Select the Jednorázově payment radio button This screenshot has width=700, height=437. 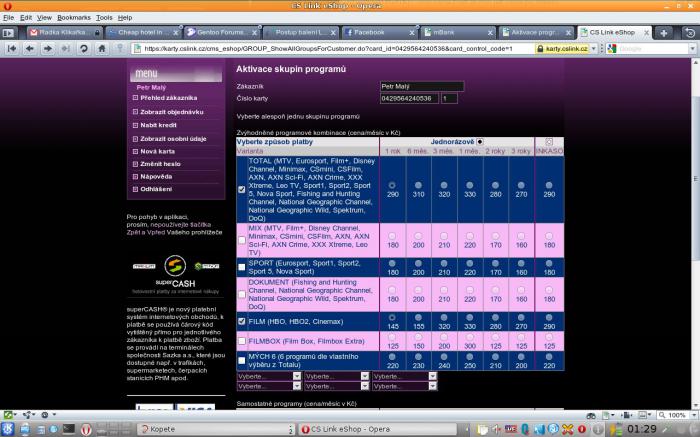tap(480, 142)
